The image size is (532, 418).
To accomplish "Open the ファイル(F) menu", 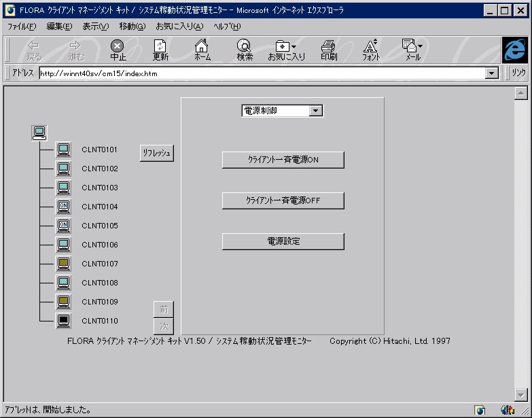I will [22, 27].
